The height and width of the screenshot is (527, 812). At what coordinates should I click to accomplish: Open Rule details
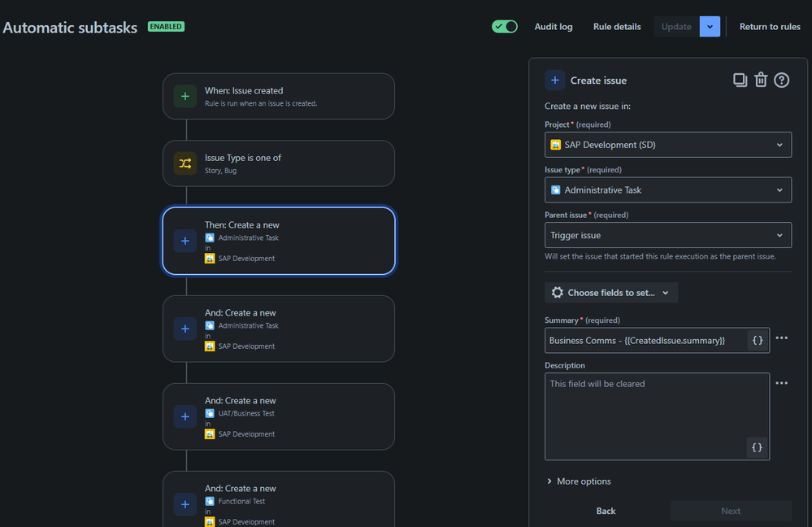617,26
